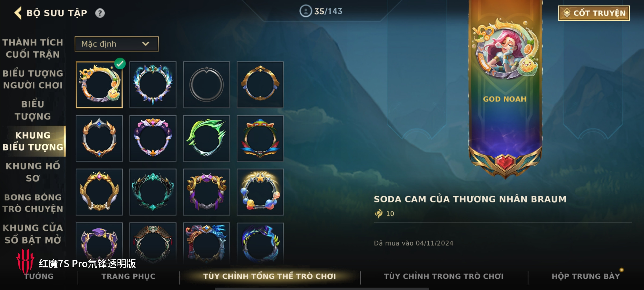The height and width of the screenshot is (290, 644).
Task: Click the 35/143 collection count indicator
Action: pyautogui.click(x=321, y=11)
